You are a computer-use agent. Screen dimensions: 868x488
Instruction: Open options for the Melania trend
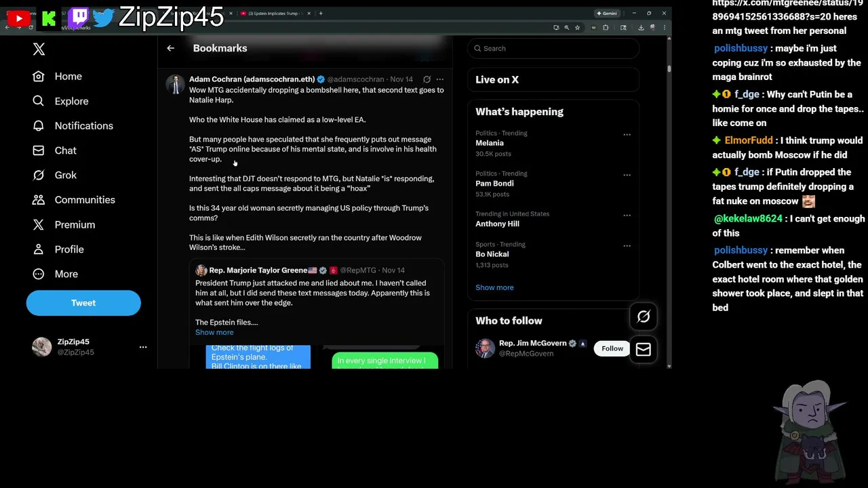627,134
